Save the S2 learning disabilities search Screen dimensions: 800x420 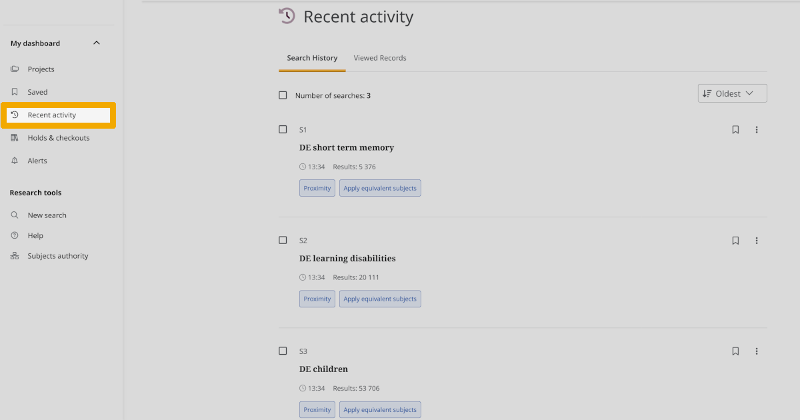point(735,240)
